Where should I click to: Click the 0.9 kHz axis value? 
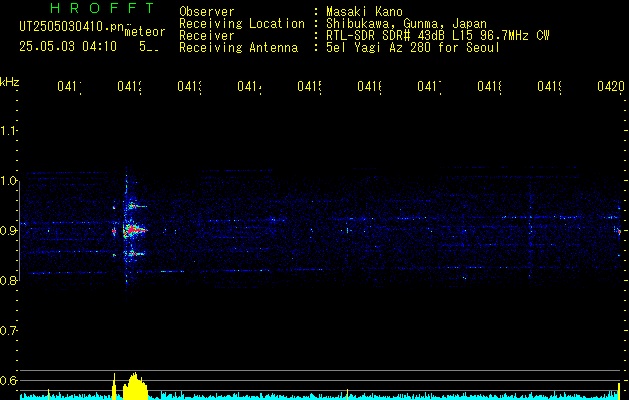[8, 230]
